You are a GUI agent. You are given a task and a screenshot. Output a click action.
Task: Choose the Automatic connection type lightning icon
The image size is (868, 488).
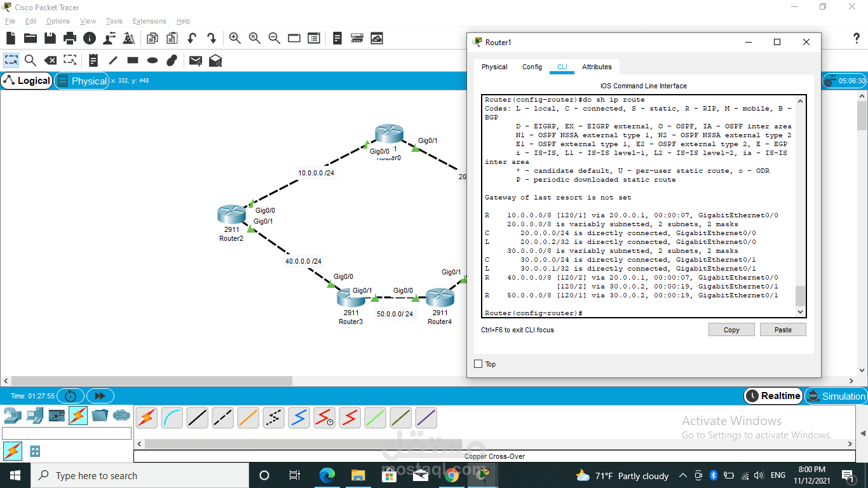(x=147, y=417)
